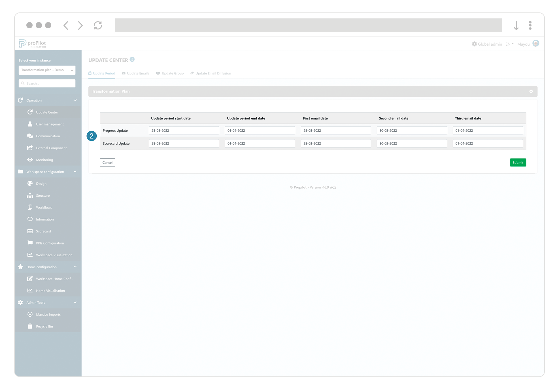Image resolution: width=559 pixels, height=392 pixels.
Task: Click the Cancel button
Action: tap(107, 163)
